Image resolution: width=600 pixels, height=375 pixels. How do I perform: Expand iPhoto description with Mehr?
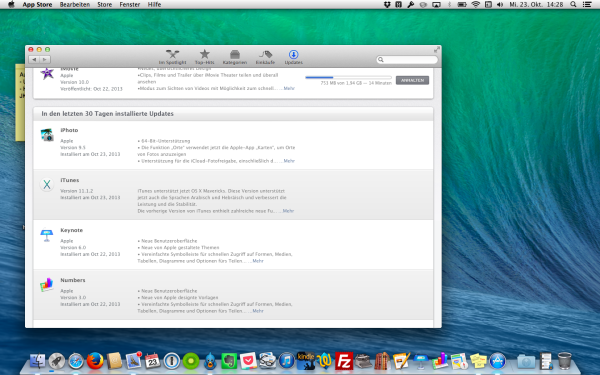pyautogui.click(x=289, y=161)
